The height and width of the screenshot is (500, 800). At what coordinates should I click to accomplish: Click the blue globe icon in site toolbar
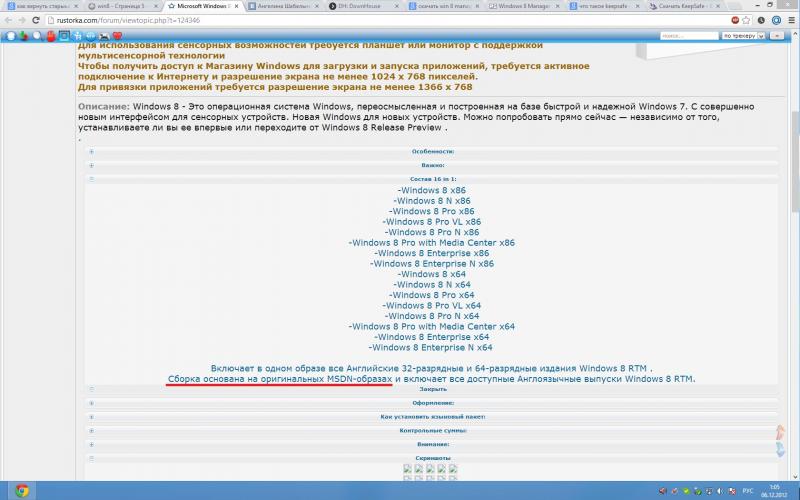90,36
